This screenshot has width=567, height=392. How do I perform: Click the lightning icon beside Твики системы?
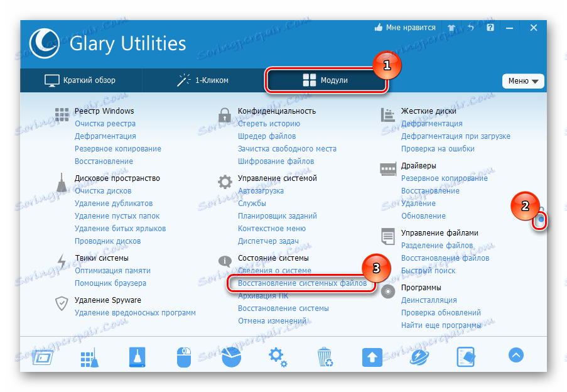pyautogui.click(x=62, y=261)
